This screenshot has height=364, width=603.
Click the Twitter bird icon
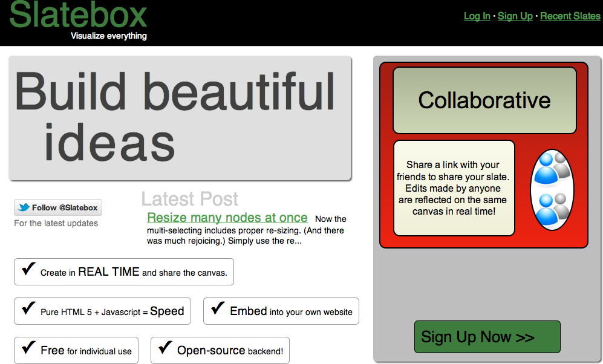(x=24, y=207)
